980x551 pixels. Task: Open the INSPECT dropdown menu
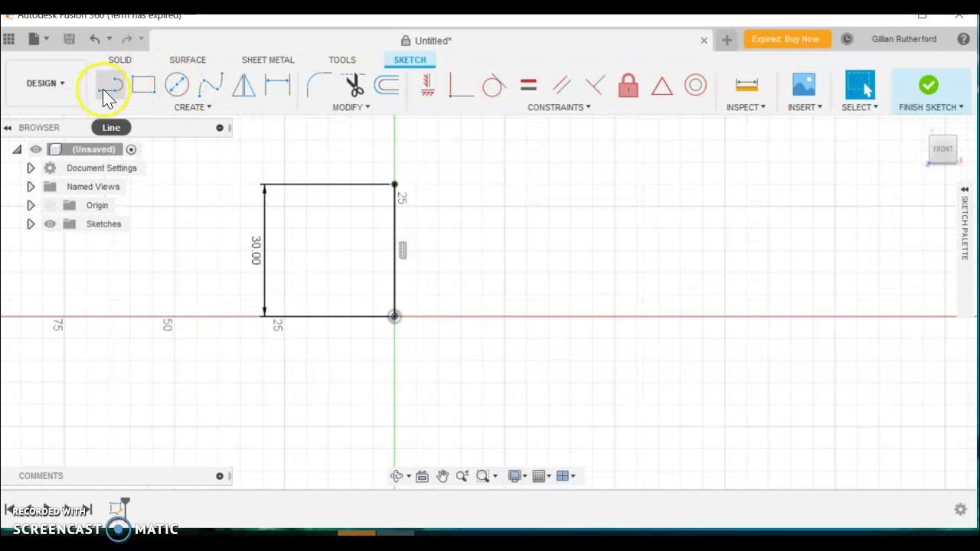[x=746, y=107]
